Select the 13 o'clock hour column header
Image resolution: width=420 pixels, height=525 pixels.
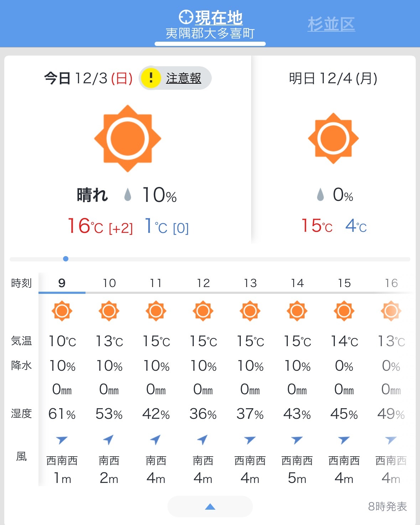250,283
